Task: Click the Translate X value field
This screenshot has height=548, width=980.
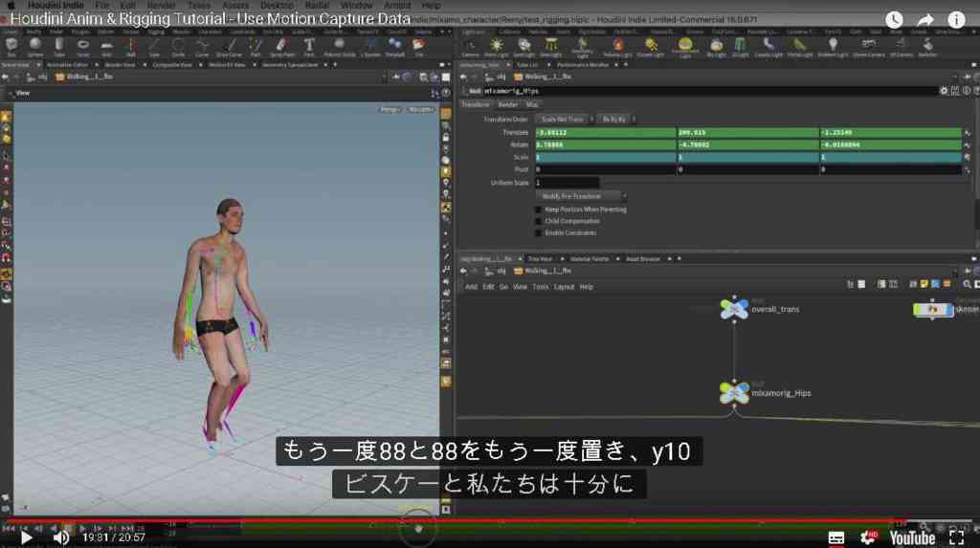Action: 606,133
